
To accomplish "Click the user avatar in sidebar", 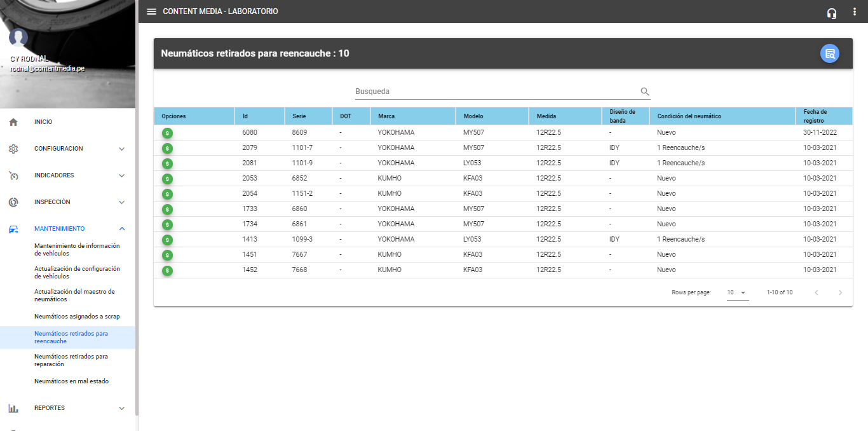I will click(x=18, y=38).
